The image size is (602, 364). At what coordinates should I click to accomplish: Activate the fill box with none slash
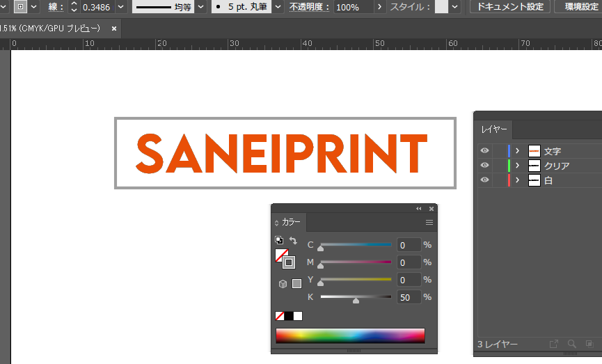(x=280, y=255)
